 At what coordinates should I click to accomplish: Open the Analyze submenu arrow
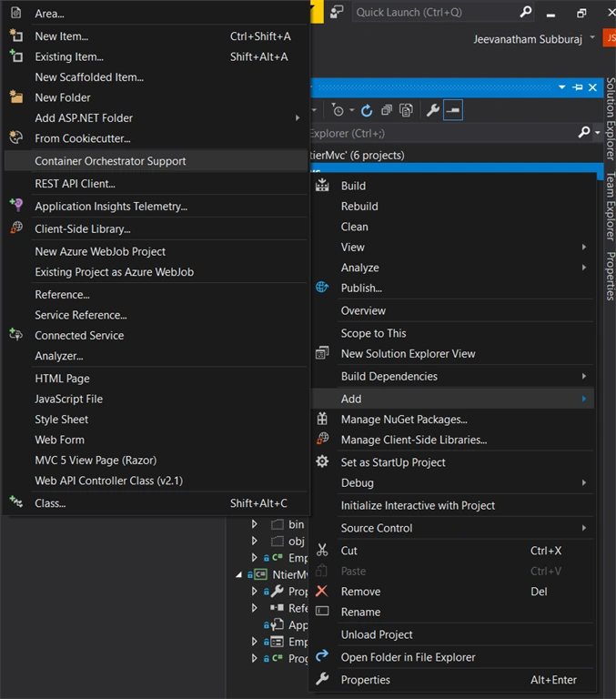pos(584,267)
